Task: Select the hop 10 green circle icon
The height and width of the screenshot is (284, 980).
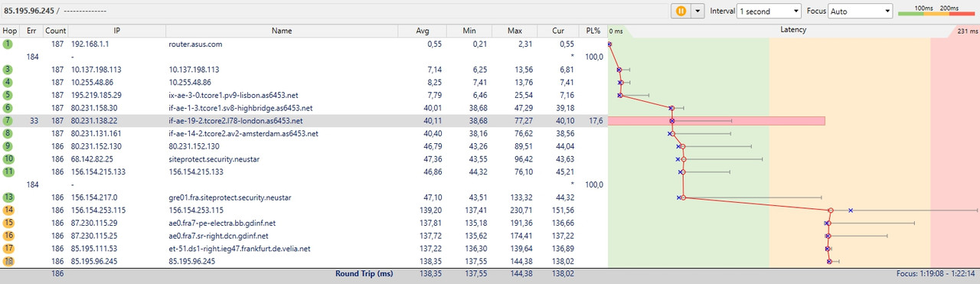Action: 8,159
